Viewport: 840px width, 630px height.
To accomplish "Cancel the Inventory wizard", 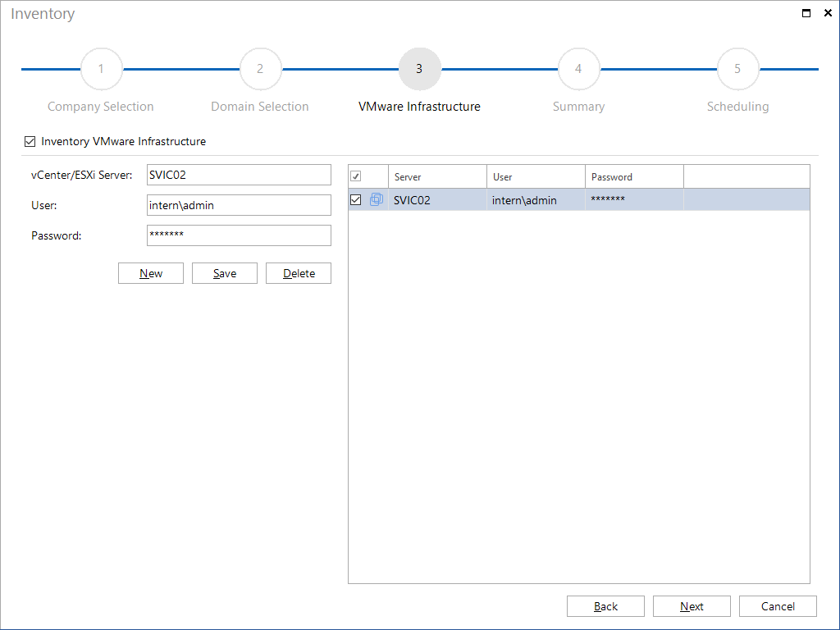I will click(x=778, y=606).
